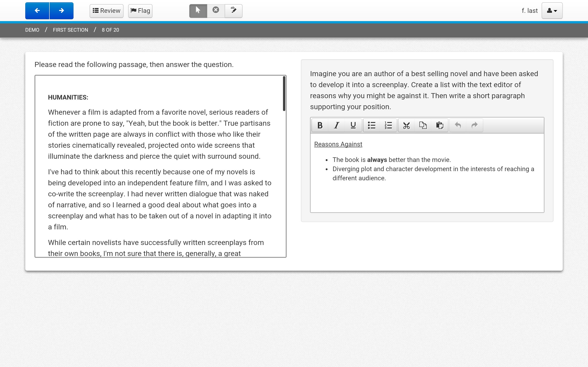The width and height of the screenshot is (588, 367).
Task: Apply italic formatting
Action: (336, 125)
